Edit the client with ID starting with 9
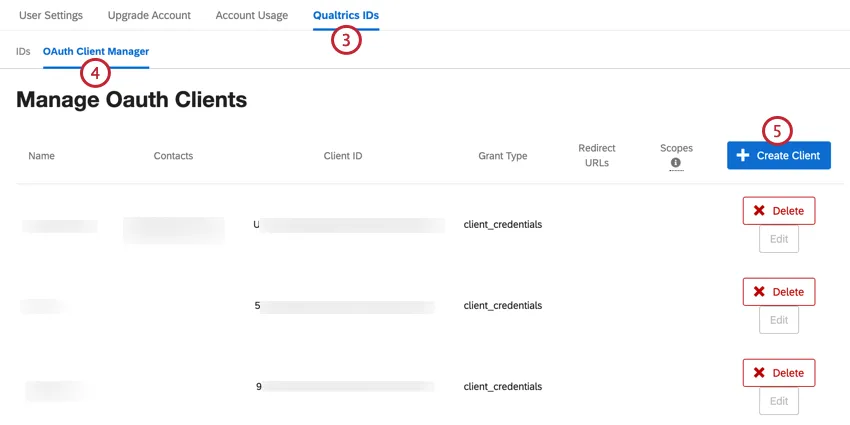 778,401
